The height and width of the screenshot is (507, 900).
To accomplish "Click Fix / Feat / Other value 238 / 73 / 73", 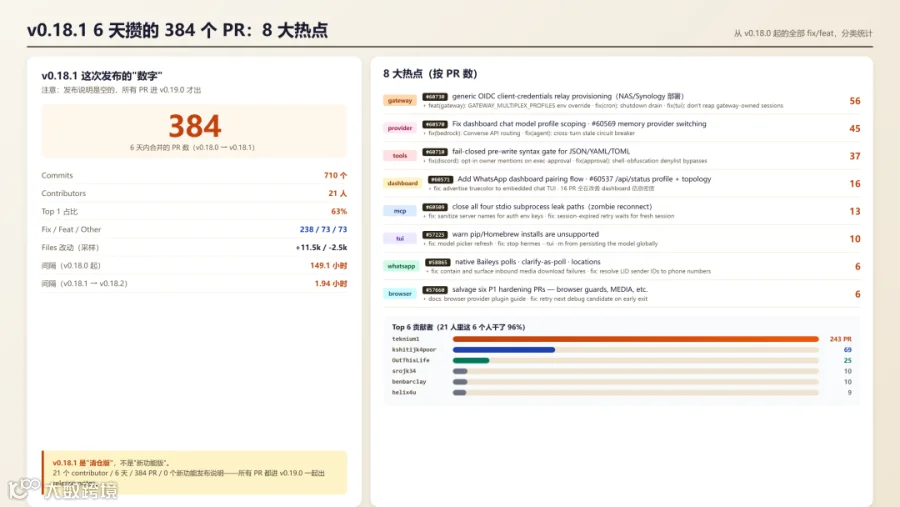I will 323,229.
